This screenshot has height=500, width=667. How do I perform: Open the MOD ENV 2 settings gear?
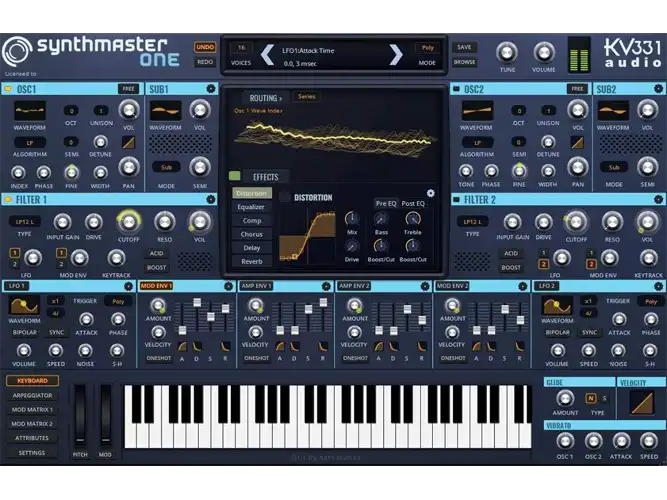(x=523, y=286)
